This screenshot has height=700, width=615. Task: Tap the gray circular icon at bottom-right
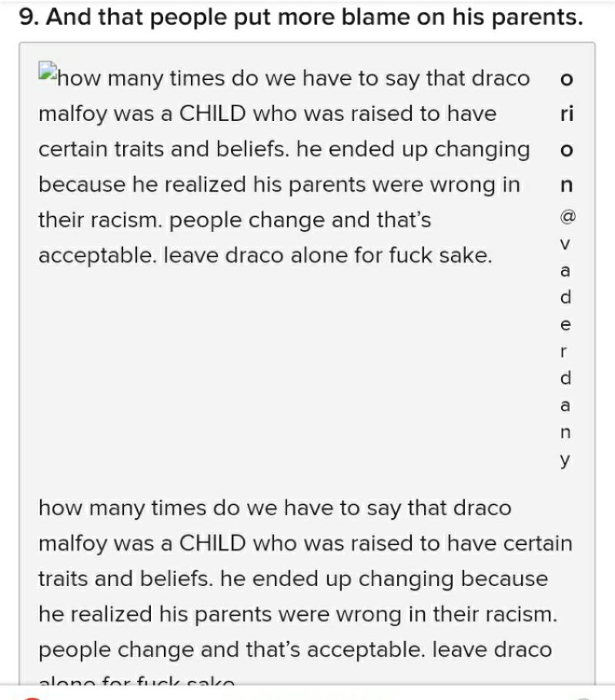(583, 697)
